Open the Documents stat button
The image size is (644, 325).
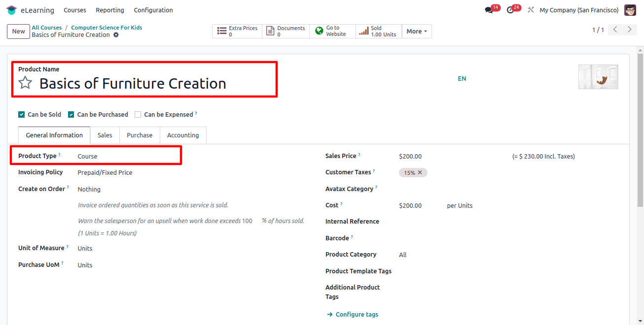[286, 31]
